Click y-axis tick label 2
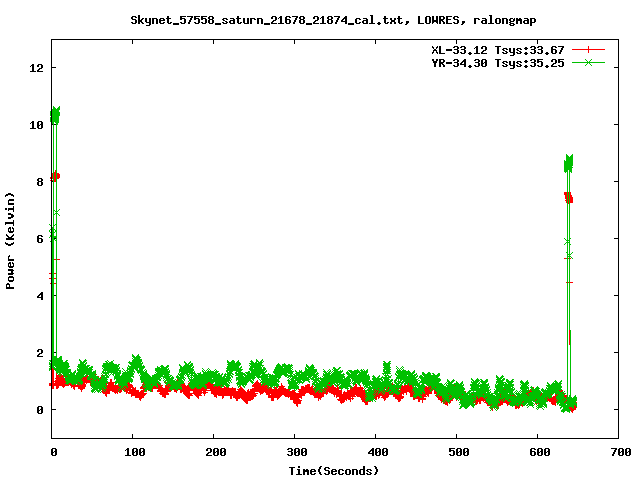This screenshot has width=640, height=480. 40,353
